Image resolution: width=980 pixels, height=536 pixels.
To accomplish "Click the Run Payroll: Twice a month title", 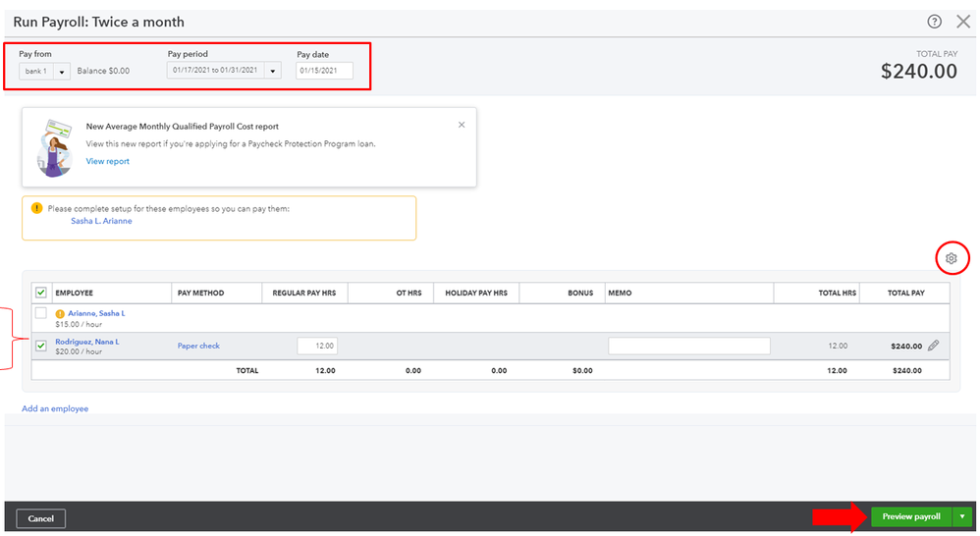I will (99, 22).
